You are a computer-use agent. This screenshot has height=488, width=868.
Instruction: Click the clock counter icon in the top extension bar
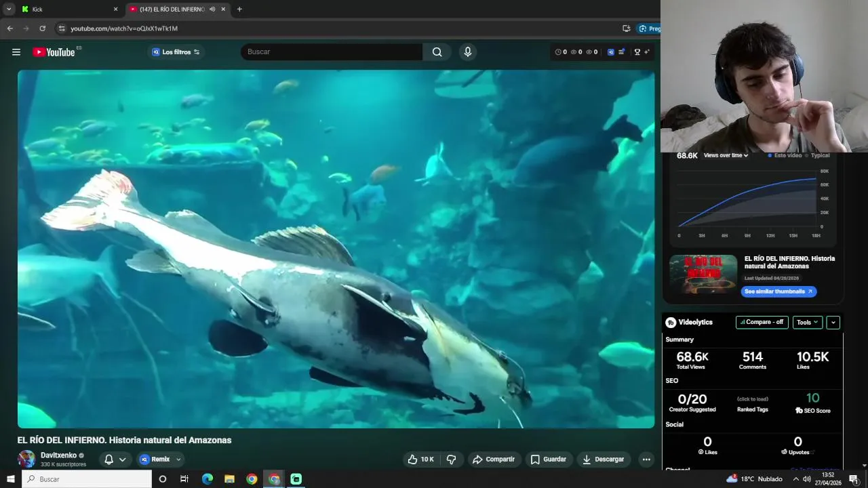[558, 52]
